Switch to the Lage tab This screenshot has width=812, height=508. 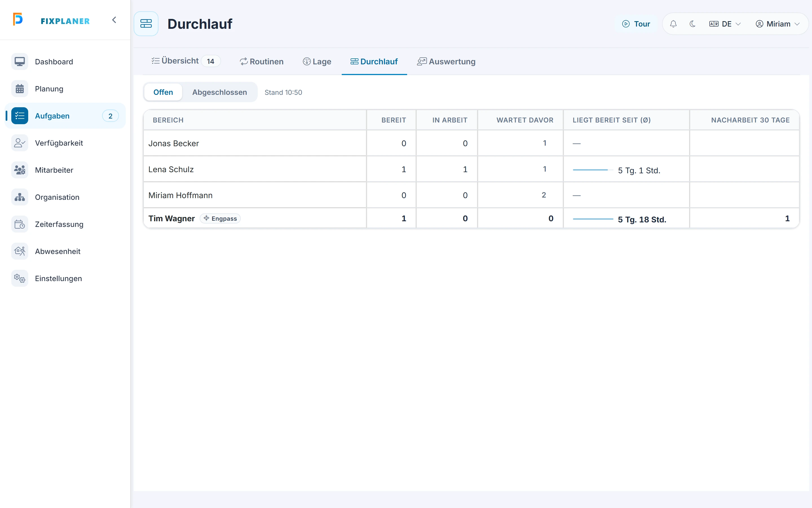(x=317, y=62)
